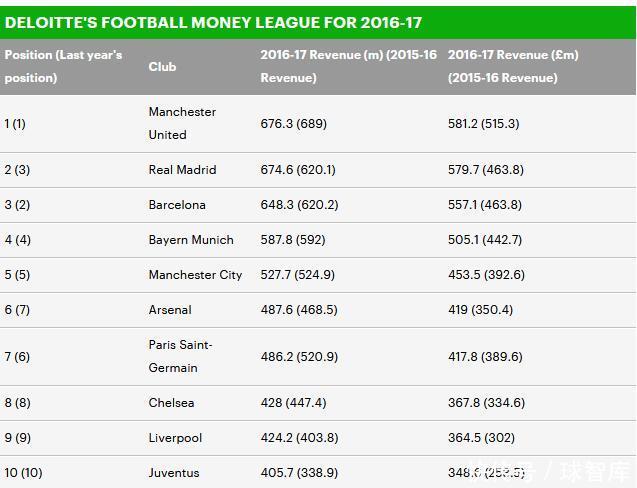Select the Real Madrid club name
Screen dimensions: 637x488
point(182,170)
